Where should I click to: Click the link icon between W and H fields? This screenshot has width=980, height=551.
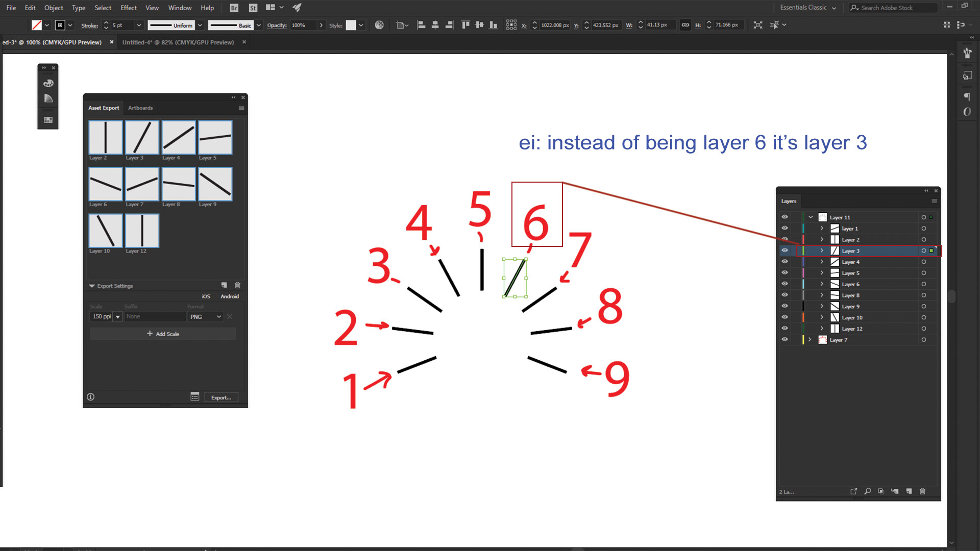click(685, 24)
